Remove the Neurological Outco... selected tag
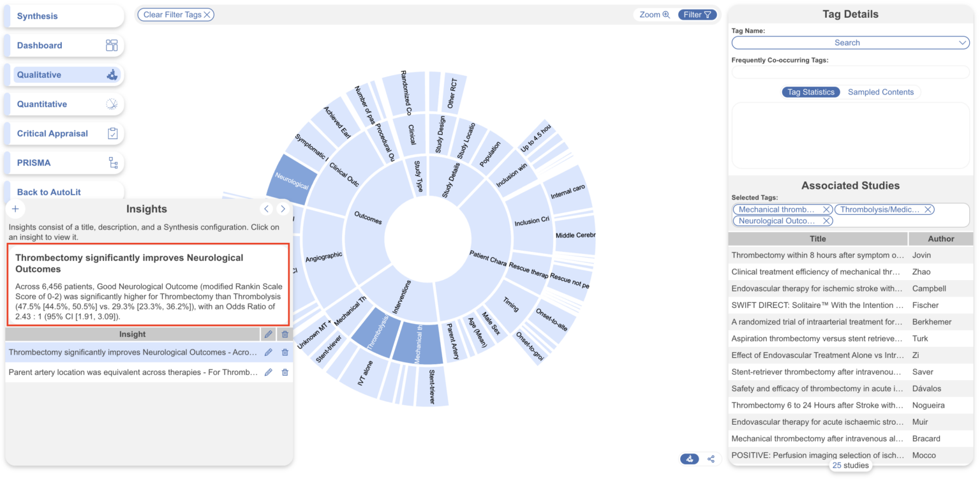Viewport: 980px width, 479px height. [826, 221]
